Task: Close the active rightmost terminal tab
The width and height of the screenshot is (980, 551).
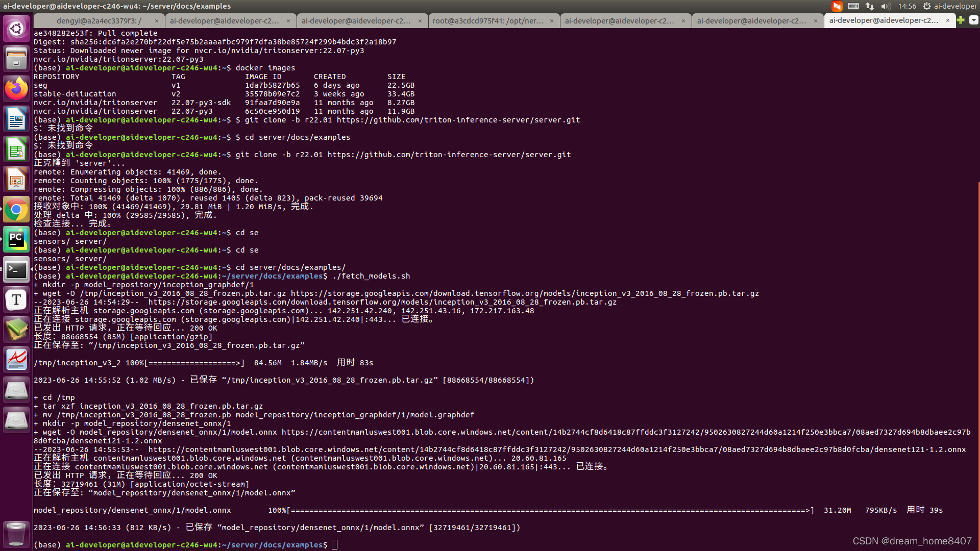Action: (948, 20)
